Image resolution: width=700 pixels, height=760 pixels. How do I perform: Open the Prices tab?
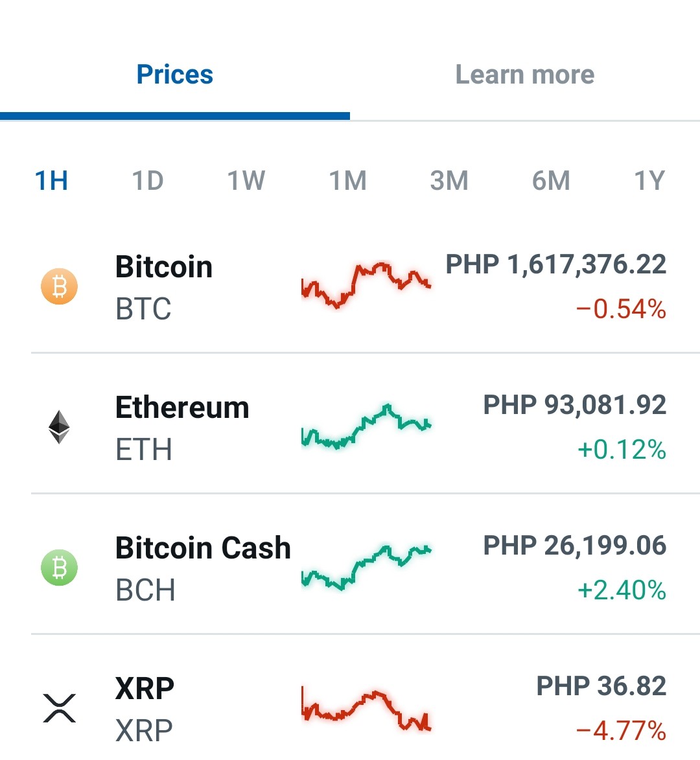[174, 75]
